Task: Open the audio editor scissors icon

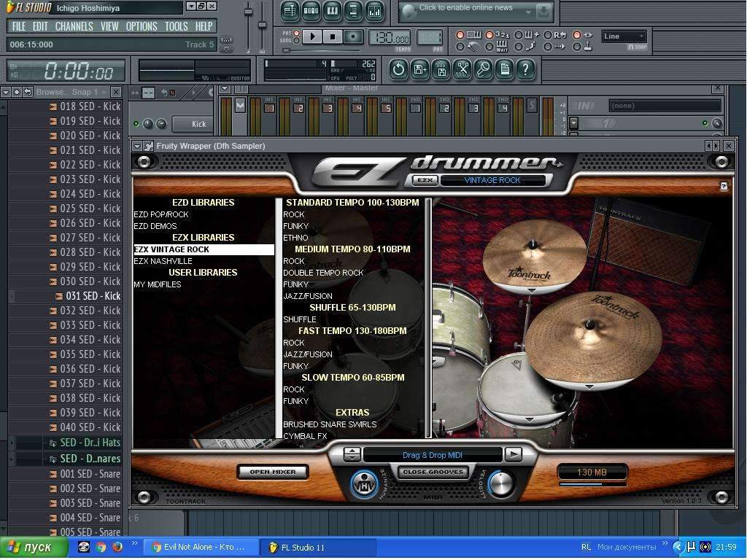Action: click(462, 69)
